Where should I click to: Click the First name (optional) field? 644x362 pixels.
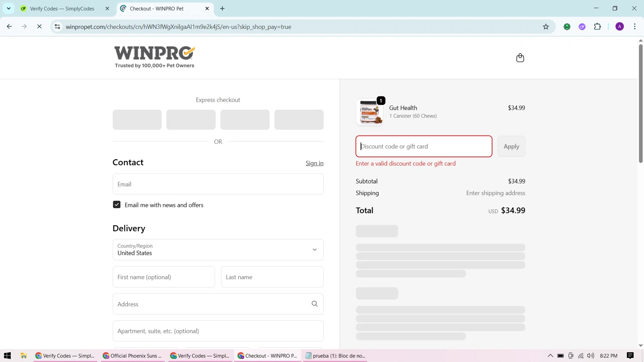pyautogui.click(x=164, y=277)
